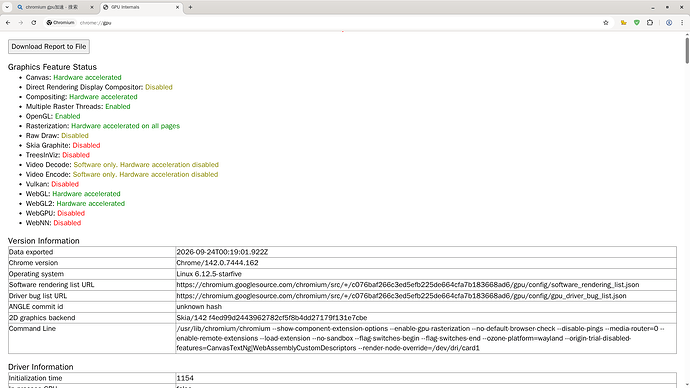
Task: Open the yellow folder extension icon
Action: [x=624, y=22]
